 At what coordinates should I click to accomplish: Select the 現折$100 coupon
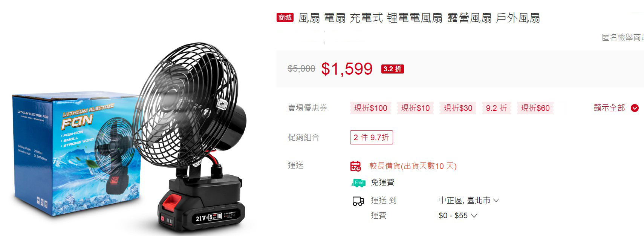point(371,108)
